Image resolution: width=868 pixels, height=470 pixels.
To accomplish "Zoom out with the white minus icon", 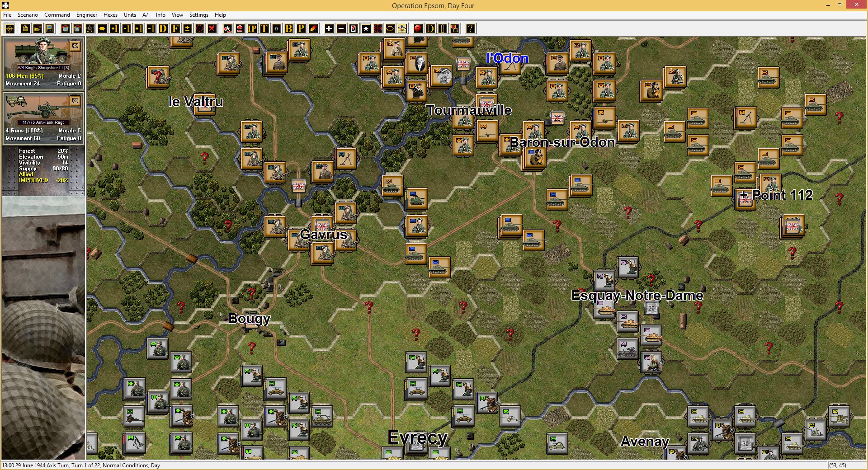I will point(341,29).
